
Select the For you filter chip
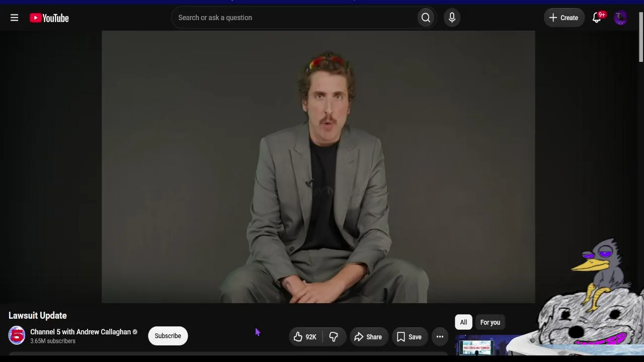coord(490,322)
